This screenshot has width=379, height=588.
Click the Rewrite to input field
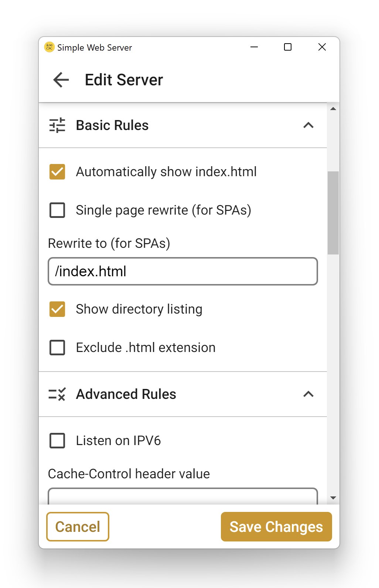[x=183, y=271]
